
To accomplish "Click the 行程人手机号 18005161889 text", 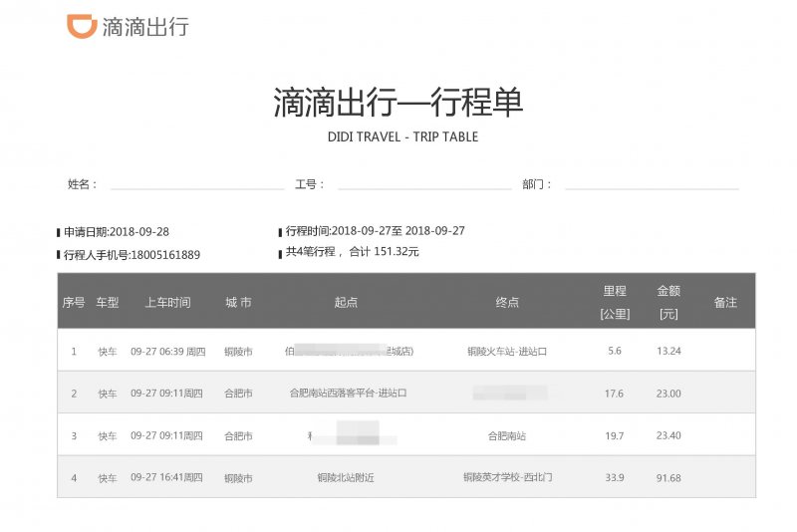I will (132, 255).
